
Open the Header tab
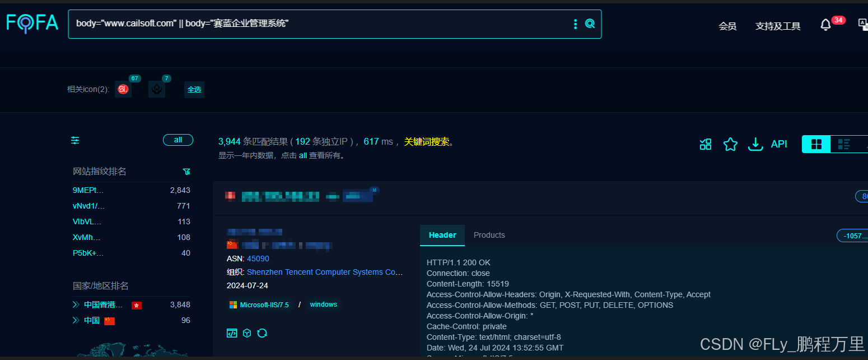(442, 235)
